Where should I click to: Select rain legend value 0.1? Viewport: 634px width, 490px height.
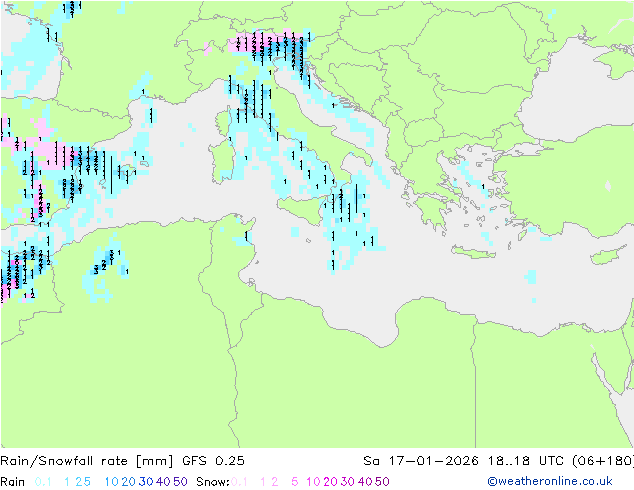pyautogui.click(x=43, y=482)
